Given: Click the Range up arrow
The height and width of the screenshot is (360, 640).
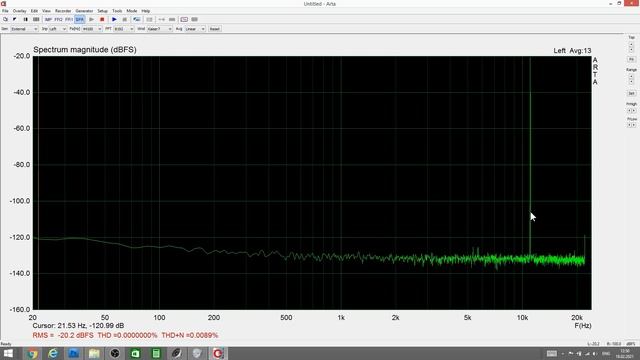Looking at the screenshot, I should coord(631,76).
